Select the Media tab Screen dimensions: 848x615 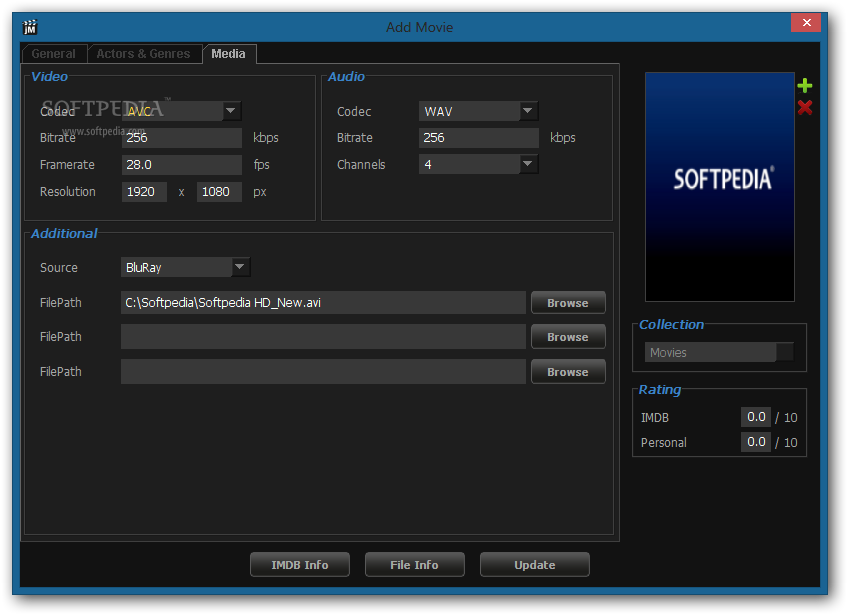click(x=228, y=54)
